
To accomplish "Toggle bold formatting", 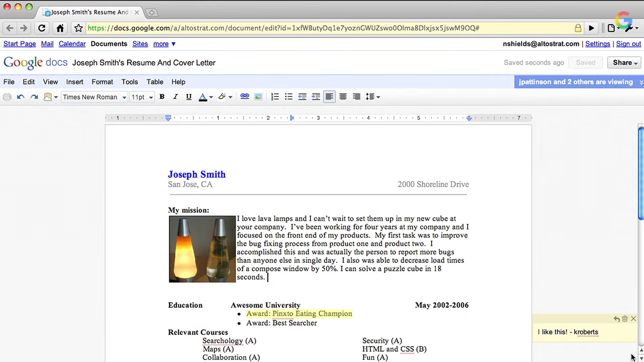I will [x=162, y=97].
